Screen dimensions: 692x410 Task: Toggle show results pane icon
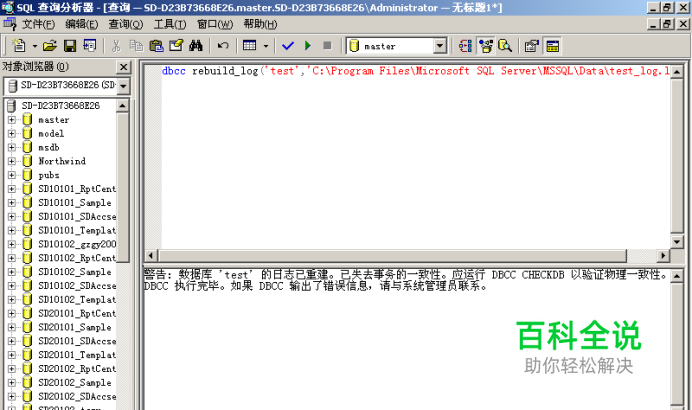[x=552, y=45]
